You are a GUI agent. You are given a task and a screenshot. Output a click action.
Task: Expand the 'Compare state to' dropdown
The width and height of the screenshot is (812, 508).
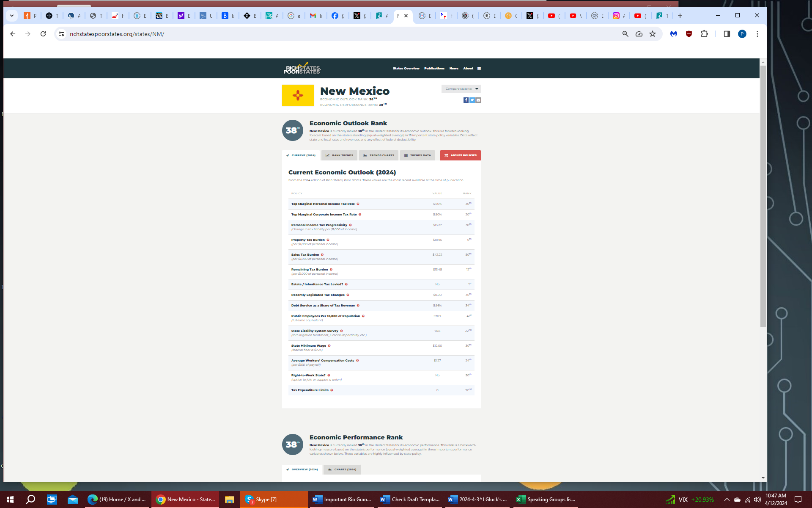tap(461, 89)
